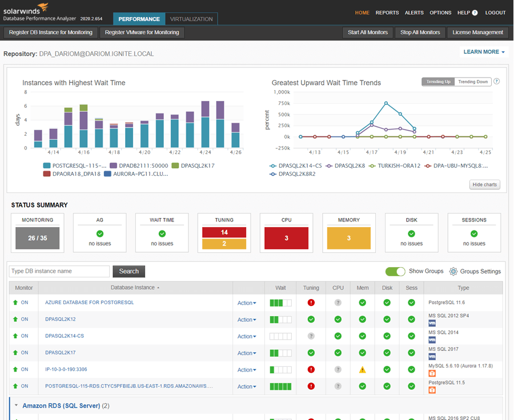This screenshot has height=420, width=514.
Task: Click the gray Monitoring 26 / 35 tile
Action: pos(37,238)
